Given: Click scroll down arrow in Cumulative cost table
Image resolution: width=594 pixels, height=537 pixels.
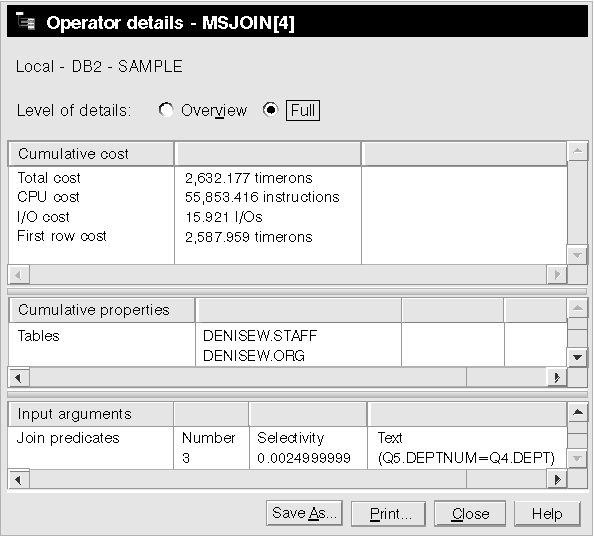Looking at the screenshot, I should click(578, 255).
